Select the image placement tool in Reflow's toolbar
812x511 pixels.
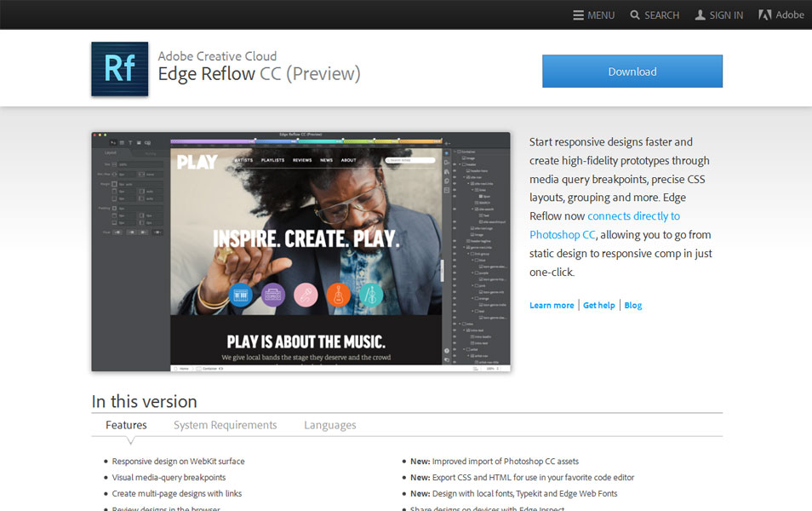coord(139,143)
